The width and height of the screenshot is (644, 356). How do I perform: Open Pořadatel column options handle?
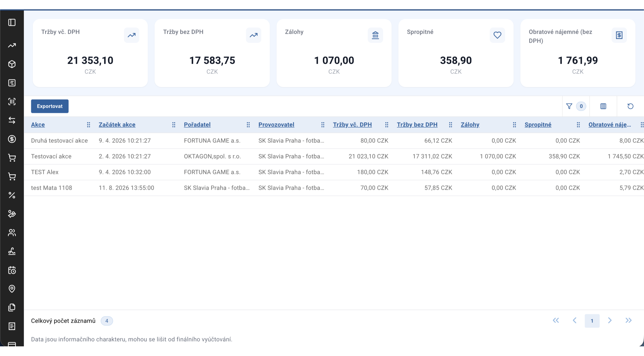tap(248, 125)
